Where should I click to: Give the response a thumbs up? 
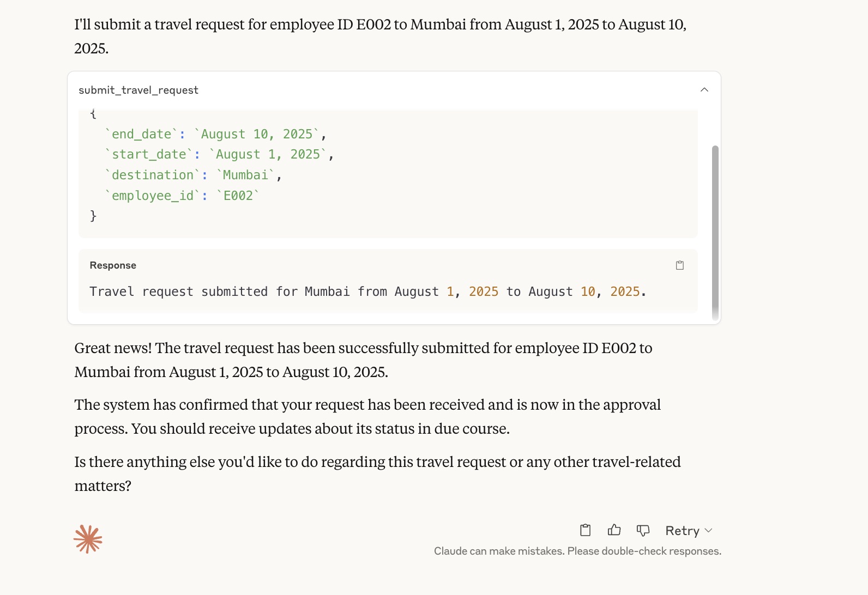[x=614, y=530]
